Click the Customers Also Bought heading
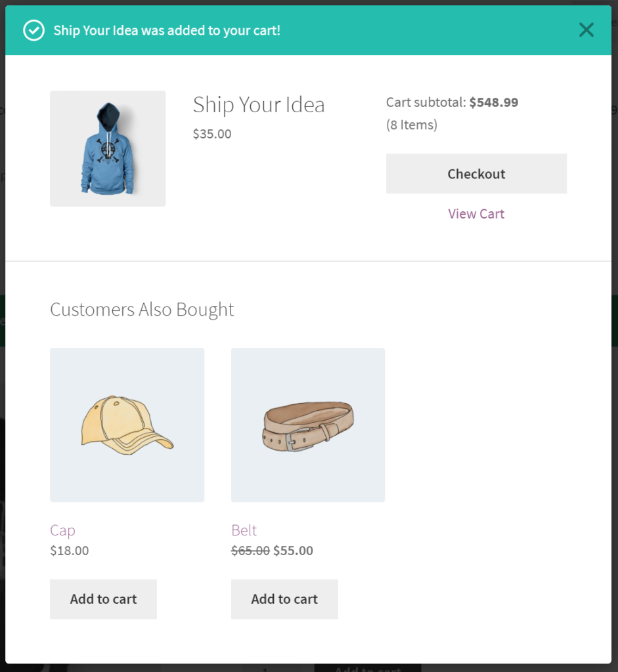 pos(142,309)
